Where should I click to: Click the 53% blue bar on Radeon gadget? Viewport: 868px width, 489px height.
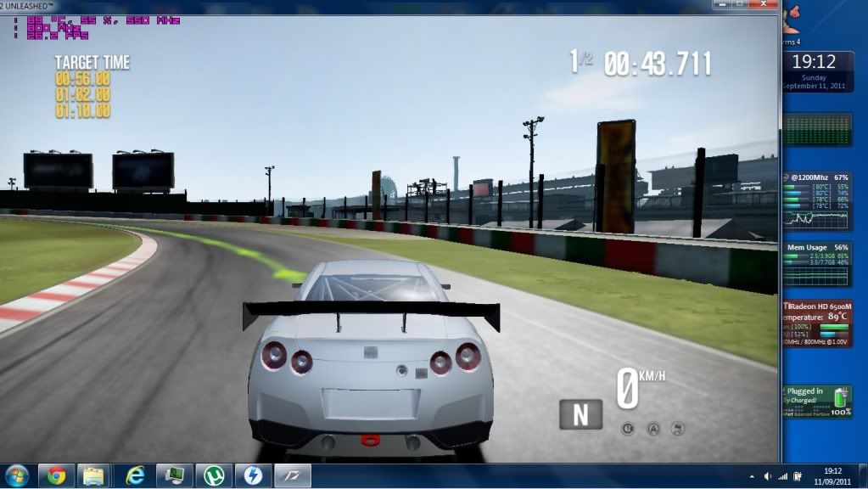click(x=834, y=334)
